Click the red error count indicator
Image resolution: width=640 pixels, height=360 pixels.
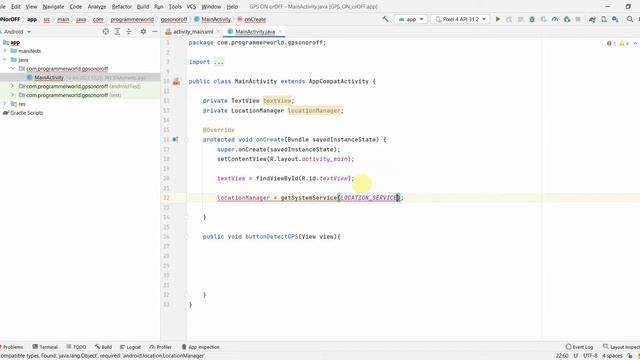click(611, 43)
